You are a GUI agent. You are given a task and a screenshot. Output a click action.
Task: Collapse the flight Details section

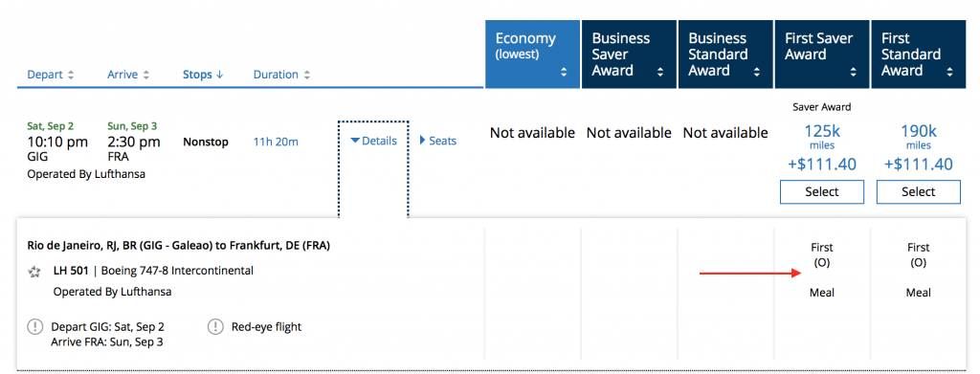pos(374,142)
